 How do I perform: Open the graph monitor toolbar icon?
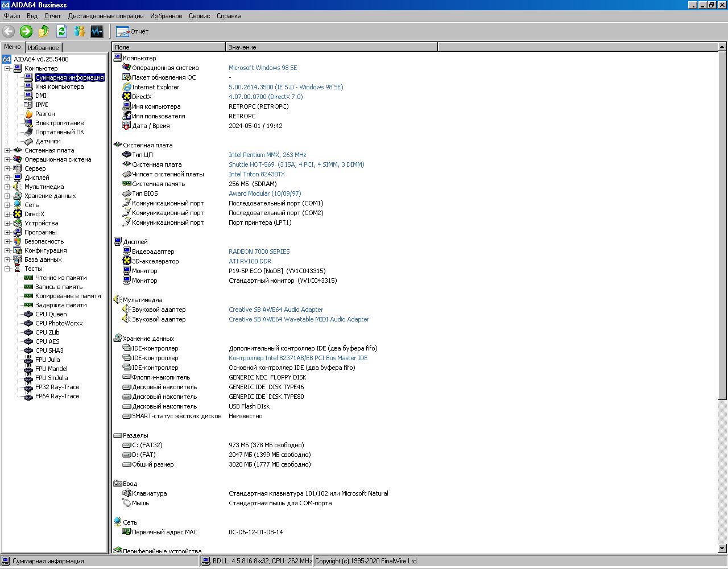(97, 31)
